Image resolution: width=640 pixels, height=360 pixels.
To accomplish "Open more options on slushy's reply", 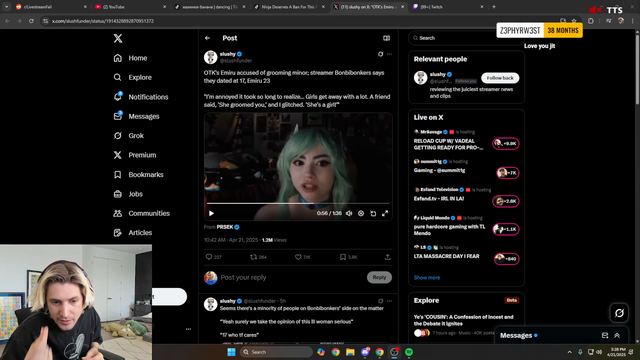I will click(x=389, y=301).
